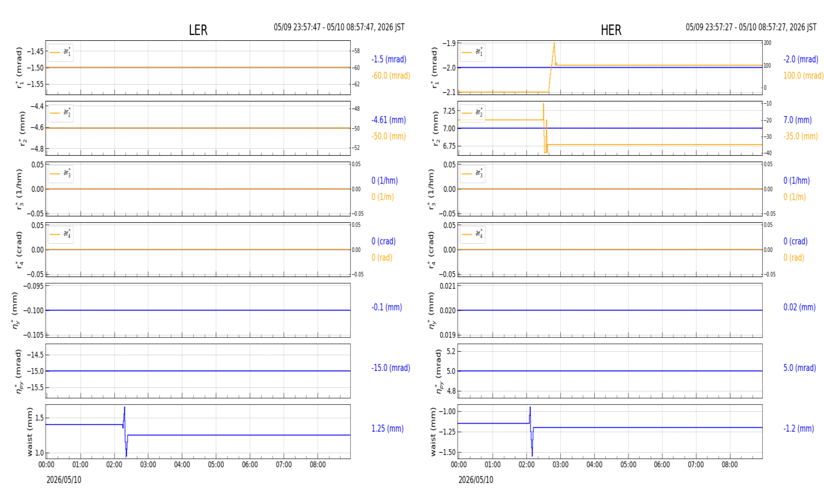Click the ∂r2* legend in the HER plot
Viewport: 824px width, 504px height.
472,113
